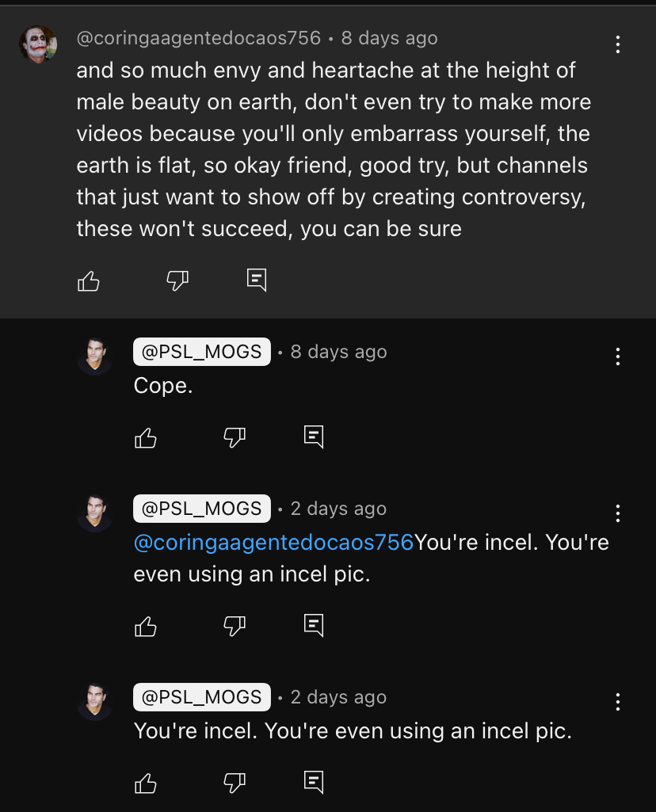Image resolution: width=656 pixels, height=812 pixels.
Task: Click reply icon under "Cope." comment
Action: 314,436
